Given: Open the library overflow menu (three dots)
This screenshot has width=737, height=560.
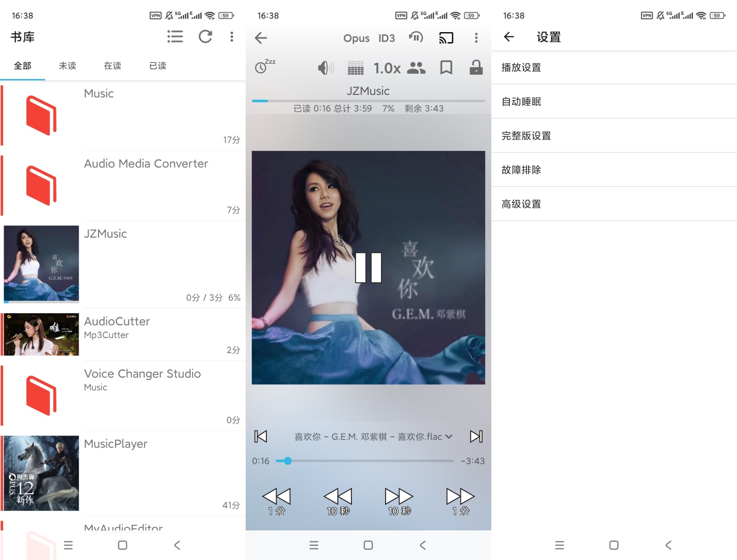Looking at the screenshot, I should click(232, 37).
